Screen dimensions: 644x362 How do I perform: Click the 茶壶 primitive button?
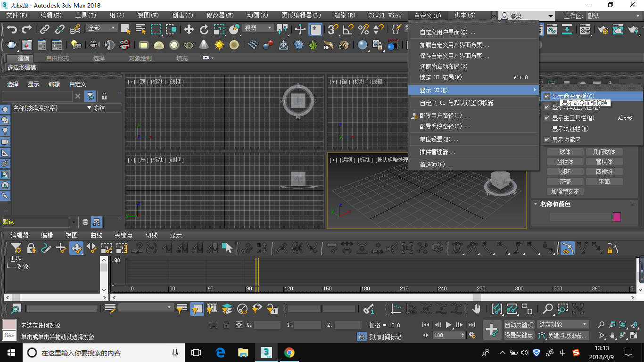coord(565,181)
